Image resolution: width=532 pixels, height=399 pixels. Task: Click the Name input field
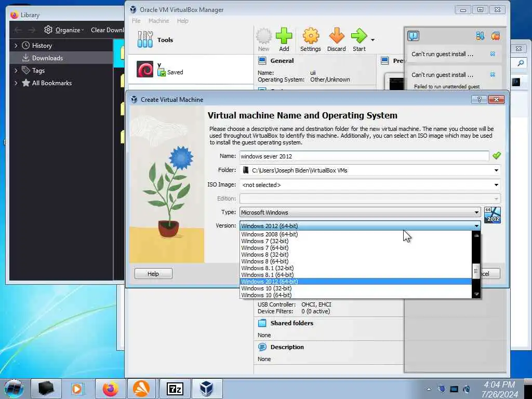click(364, 156)
